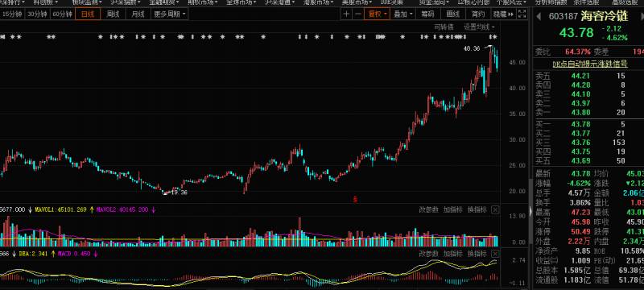Click the 最高 value 47.23
The width and height of the screenshot is (644, 290).
click(580, 213)
